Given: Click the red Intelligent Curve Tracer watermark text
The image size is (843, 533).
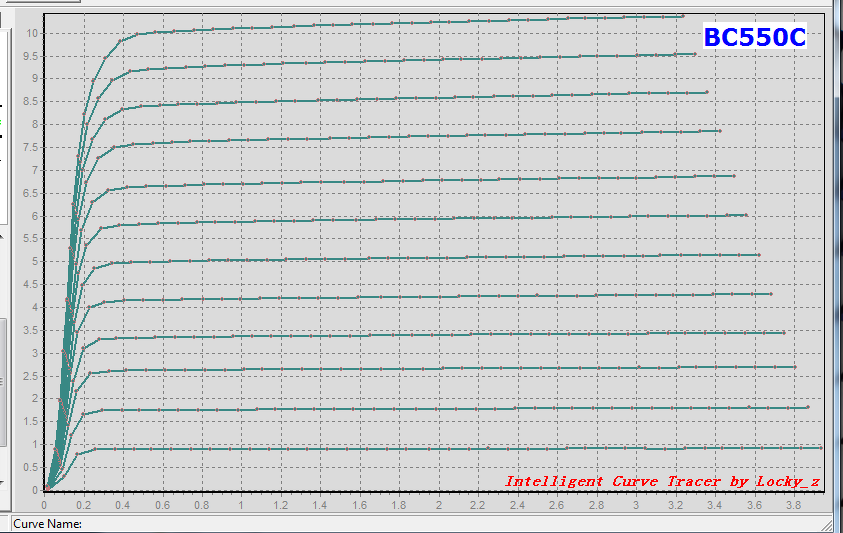Looking at the screenshot, I should pos(662,481).
